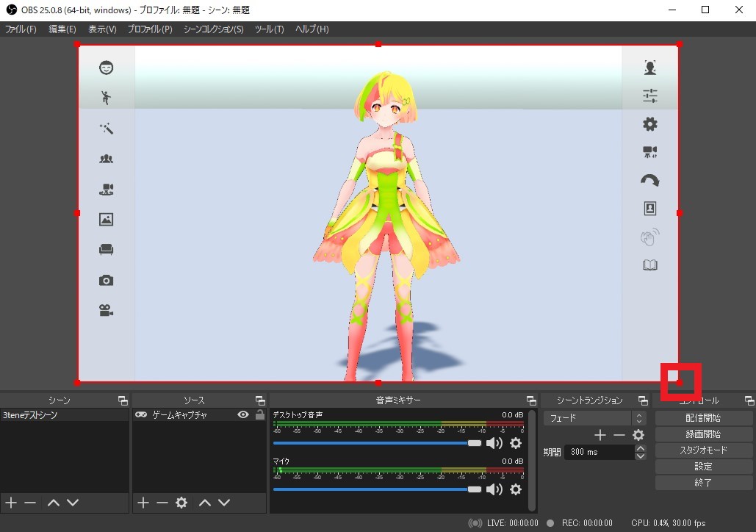756x532 pixels.
Task: Select the magic wand effects icon
Action: coord(106,129)
